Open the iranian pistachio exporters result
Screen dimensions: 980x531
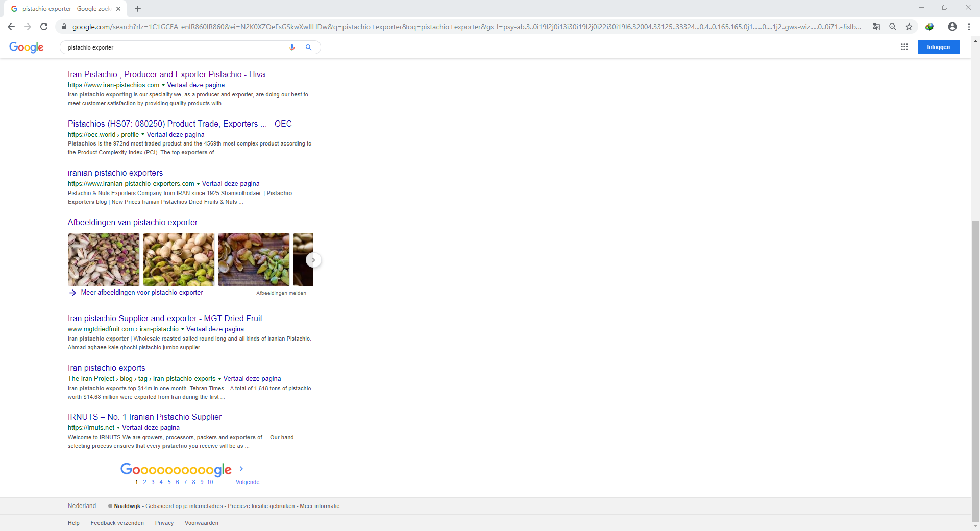[115, 173]
